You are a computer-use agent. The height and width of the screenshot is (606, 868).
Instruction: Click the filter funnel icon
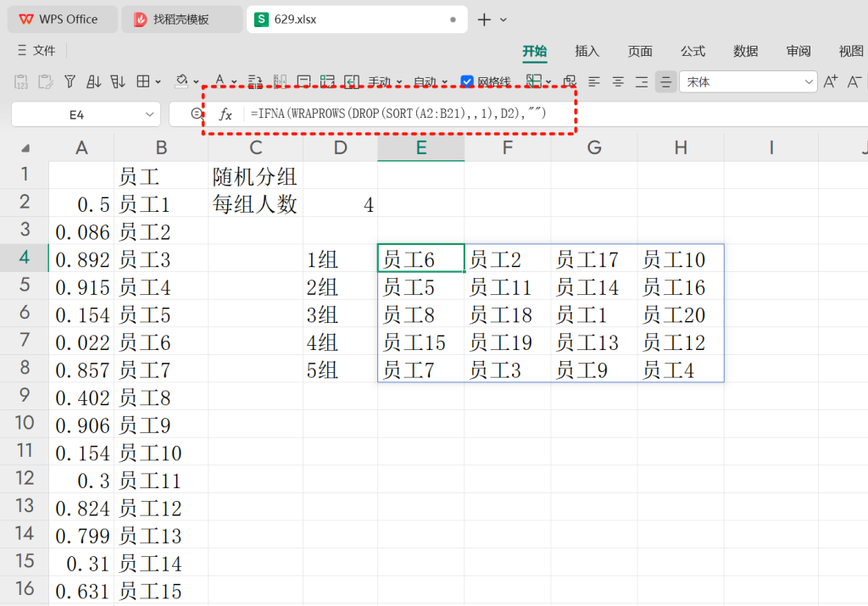point(70,82)
